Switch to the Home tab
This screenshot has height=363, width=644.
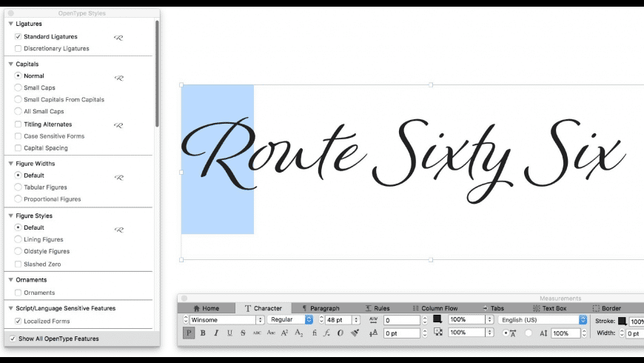[207, 308]
